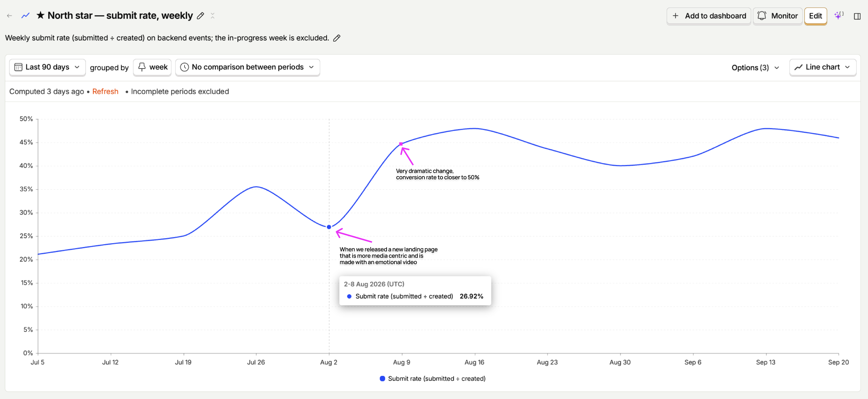Click the Aug 2 data point on line
The image size is (868, 399).
pos(329,227)
